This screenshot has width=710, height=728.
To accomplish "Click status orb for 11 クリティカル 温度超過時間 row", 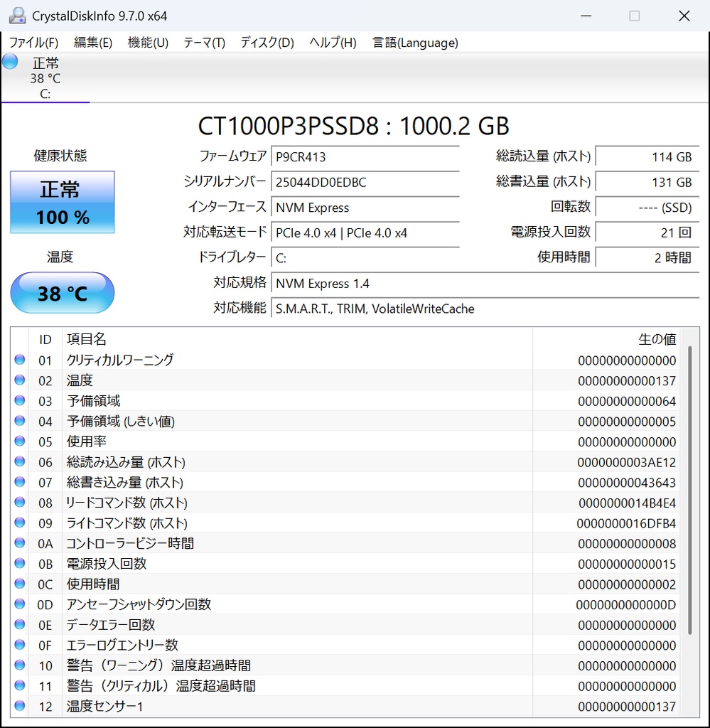I will point(19,686).
